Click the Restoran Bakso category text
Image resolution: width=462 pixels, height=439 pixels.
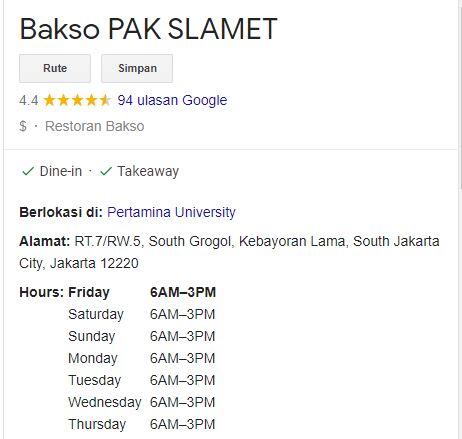pos(95,126)
